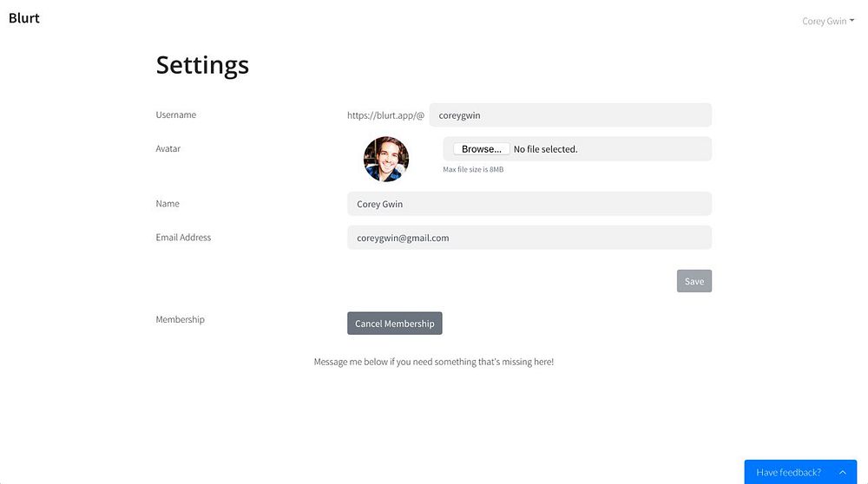This screenshot has height=484, width=868.
Task: Click the circular avatar profile photo
Action: 386,159
